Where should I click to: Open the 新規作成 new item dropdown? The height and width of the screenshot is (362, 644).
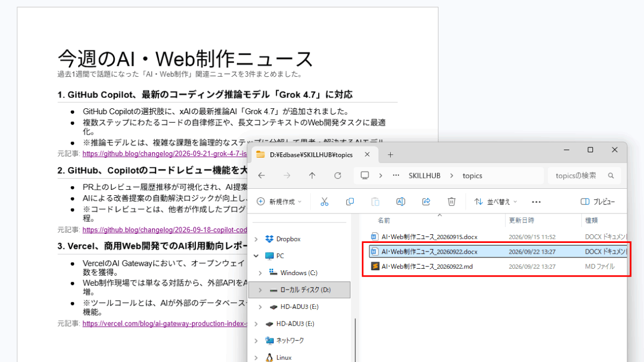coord(279,202)
